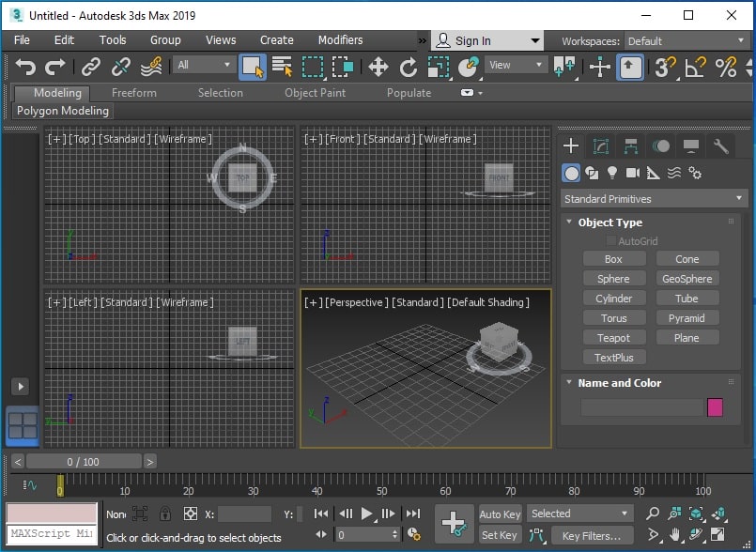The height and width of the screenshot is (552, 756).
Task: Open the Standard Primitives dropdown
Action: click(654, 199)
